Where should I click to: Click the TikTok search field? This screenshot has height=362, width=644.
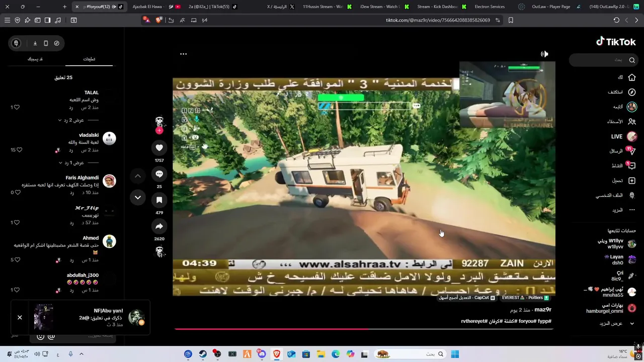pyautogui.click(x=603, y=60)
